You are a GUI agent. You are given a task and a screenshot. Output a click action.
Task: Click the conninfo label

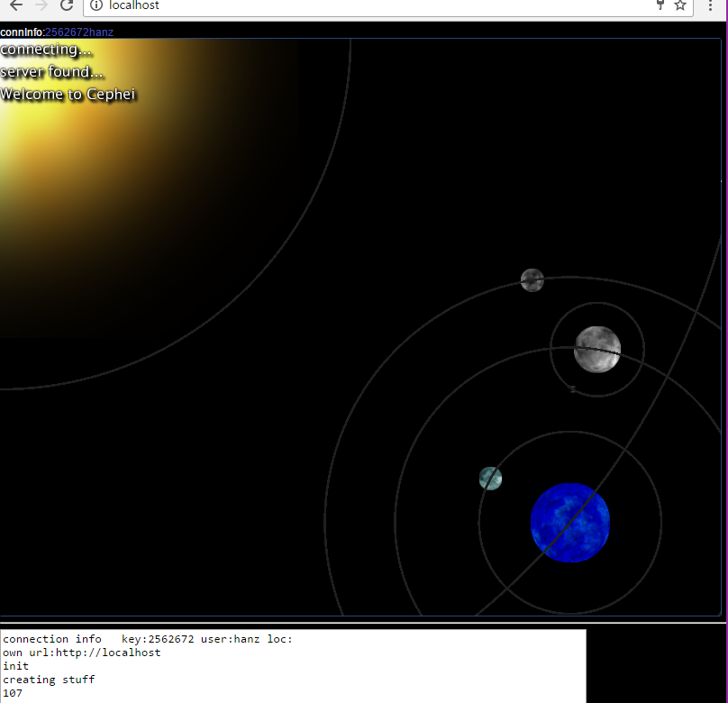tap(22, 32)
